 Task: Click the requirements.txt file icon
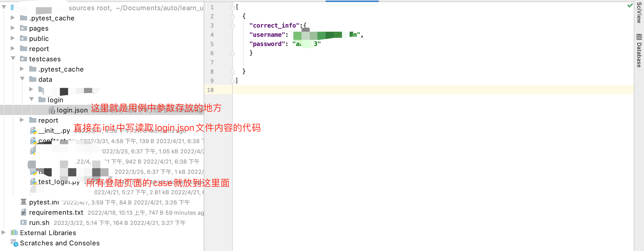[23, 212]
